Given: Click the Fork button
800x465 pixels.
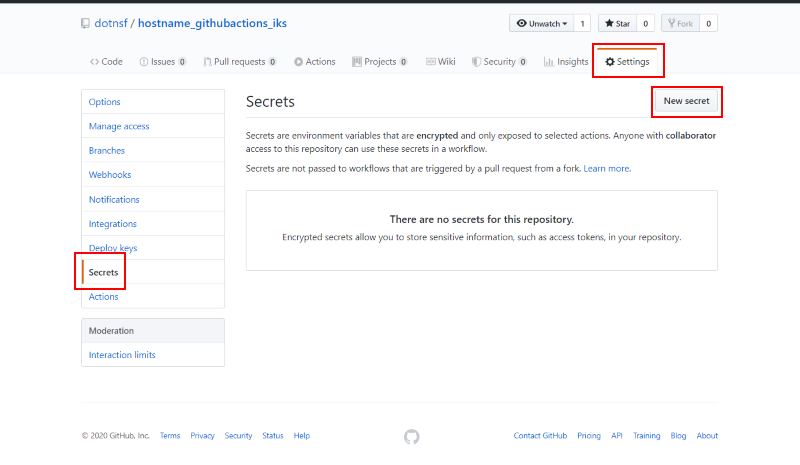Looking at the screenshot, I should (680, 23).
